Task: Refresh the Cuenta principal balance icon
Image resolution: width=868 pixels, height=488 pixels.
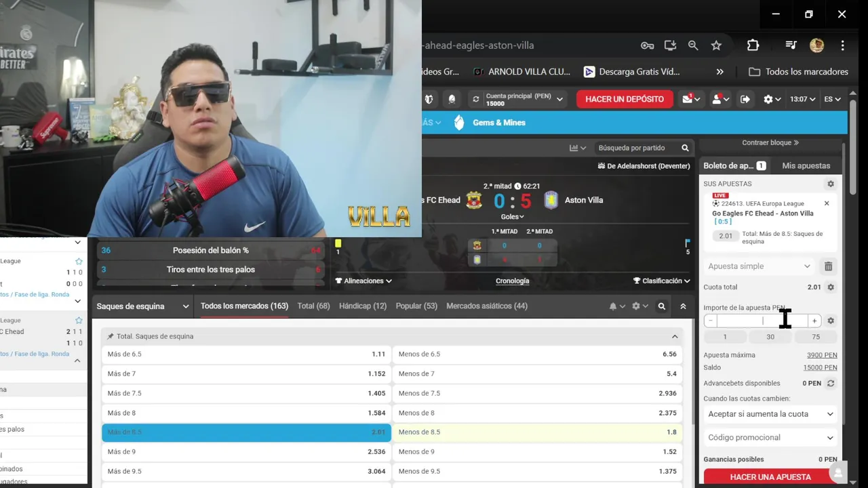Action: coord(476,99)
